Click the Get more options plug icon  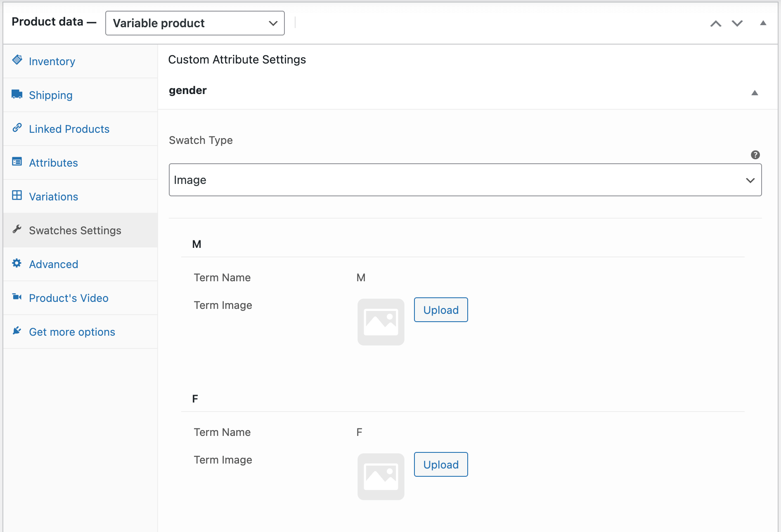point(17,331)
